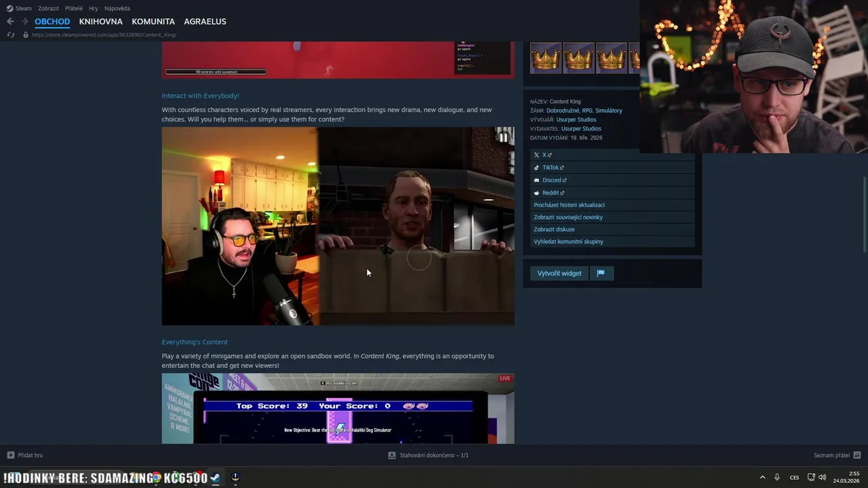Open the Steam taskbar icon
The width and height of the screenshot is (868, 488).
215,477
